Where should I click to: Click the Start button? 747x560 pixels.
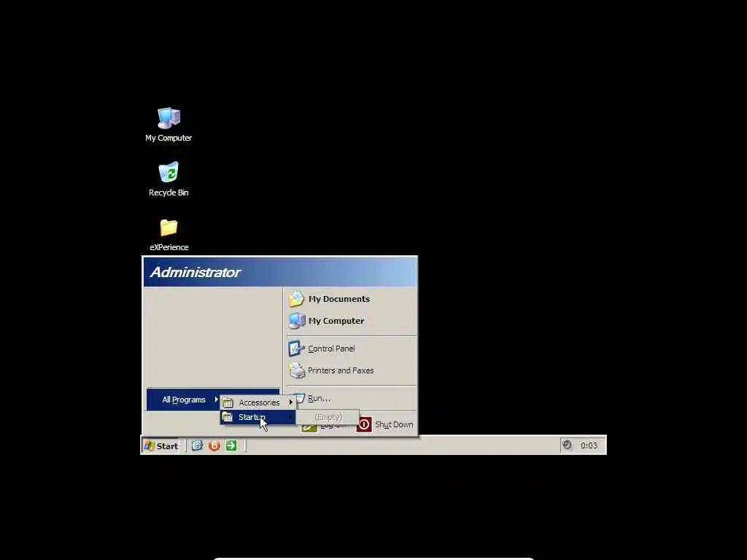click(x=161, y=446)
